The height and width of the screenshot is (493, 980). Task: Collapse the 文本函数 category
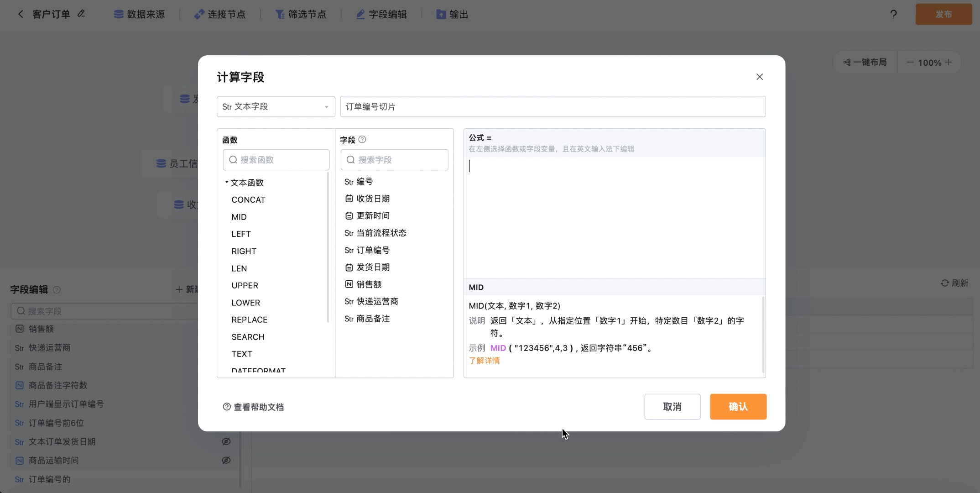227,182
